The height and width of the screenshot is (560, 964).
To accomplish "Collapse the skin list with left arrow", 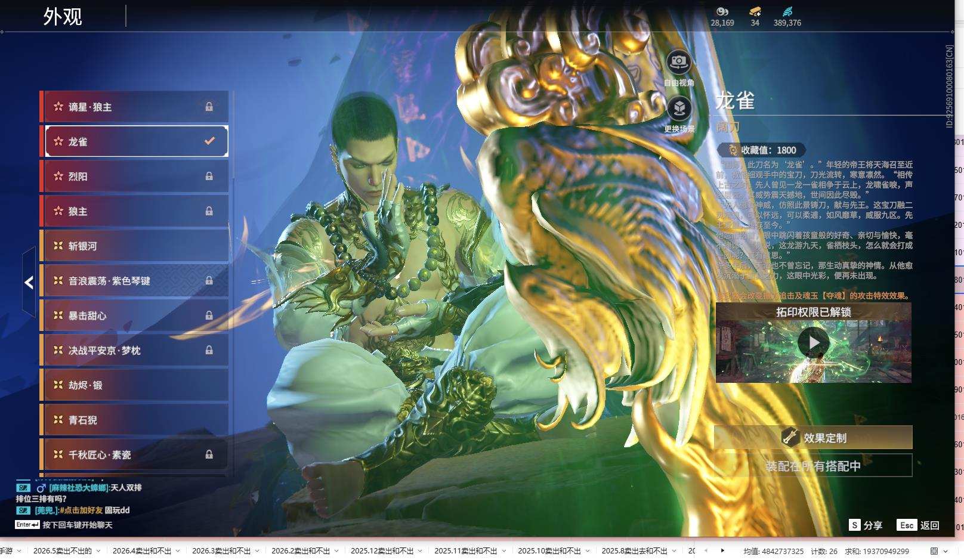I will point(29,282).
